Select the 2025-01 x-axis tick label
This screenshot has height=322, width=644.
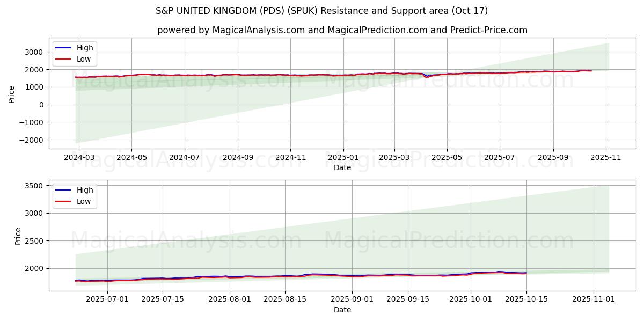tap(342, 158)
